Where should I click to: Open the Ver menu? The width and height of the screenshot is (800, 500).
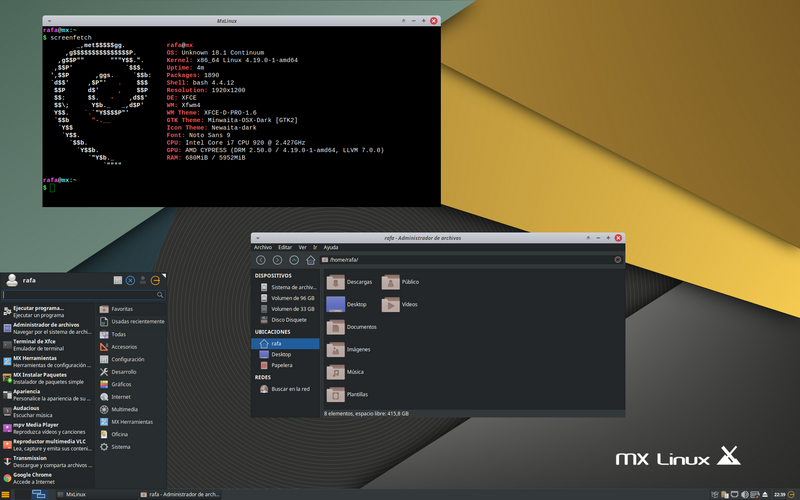point(303,247)
